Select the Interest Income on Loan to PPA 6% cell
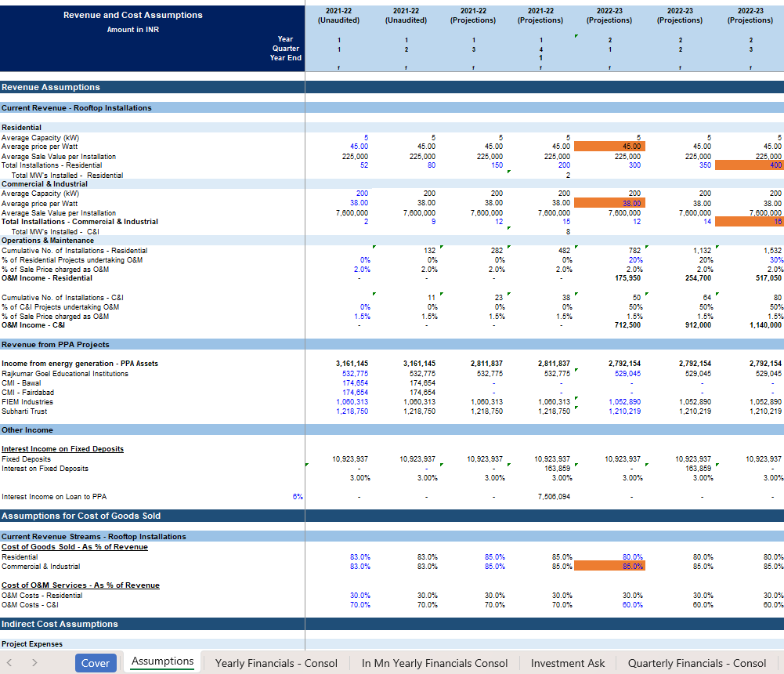Screen dimensions: 784x674 point(298,497)
